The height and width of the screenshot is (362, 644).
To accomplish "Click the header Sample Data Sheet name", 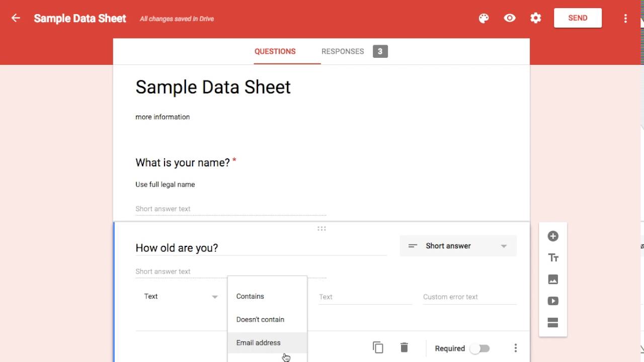I will point(80,19).
